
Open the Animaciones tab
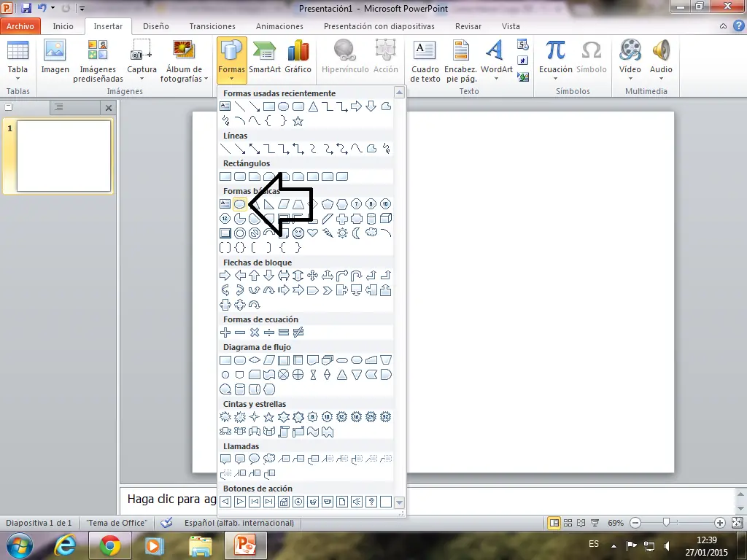(x=279, y=26)
